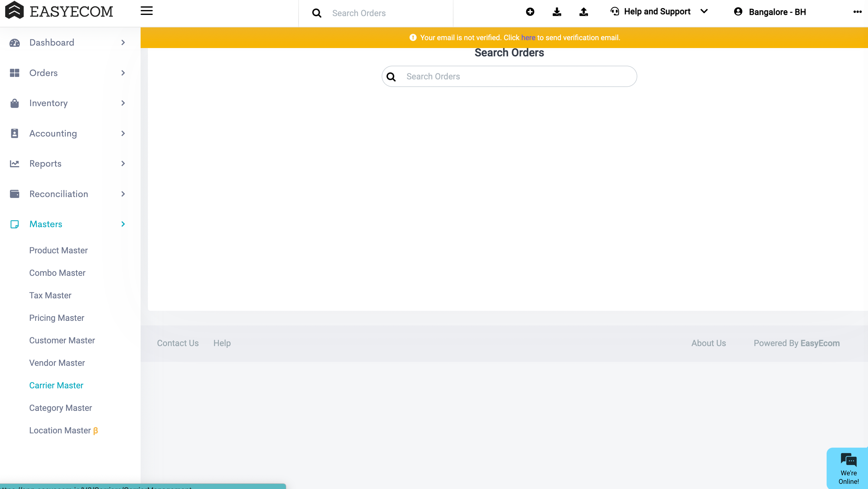The image size is (868, 489).
Task: Open the We're Online chat widget
Action: pyautogui.click(x=848, y=468)
